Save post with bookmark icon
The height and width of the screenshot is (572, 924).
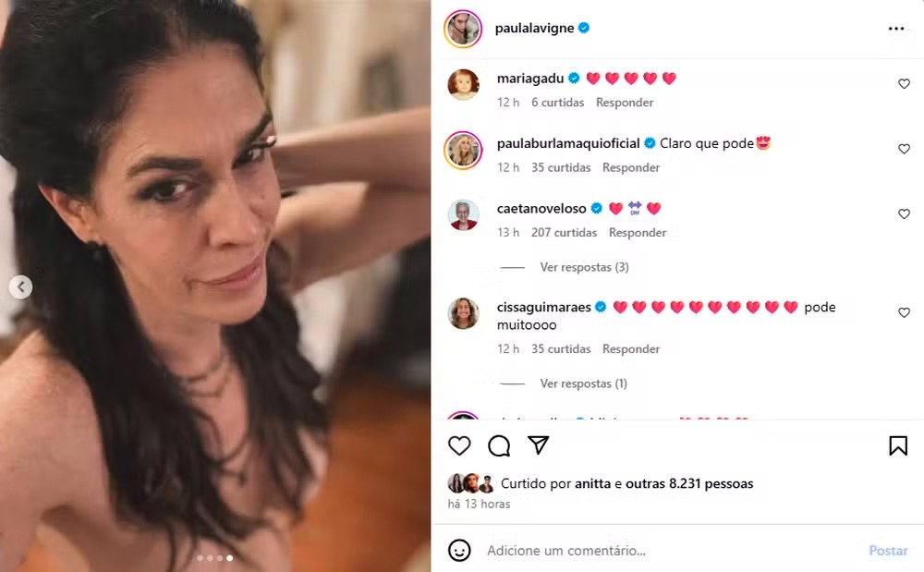(x=897, y=446)
